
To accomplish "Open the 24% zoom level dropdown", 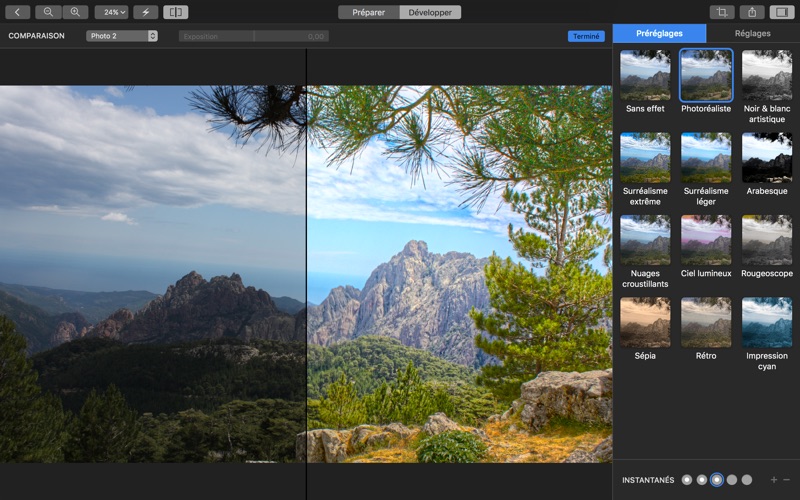I will tap(111, 12).
